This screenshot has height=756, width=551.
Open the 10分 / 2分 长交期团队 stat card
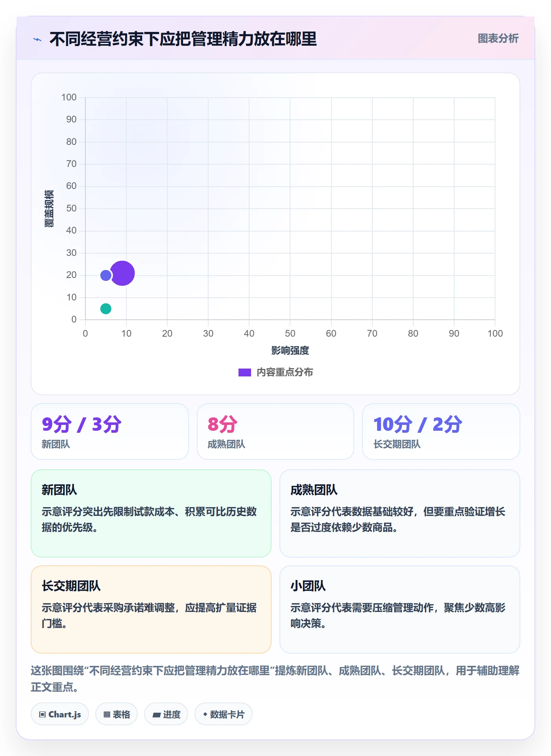click(x=441, y=432)
